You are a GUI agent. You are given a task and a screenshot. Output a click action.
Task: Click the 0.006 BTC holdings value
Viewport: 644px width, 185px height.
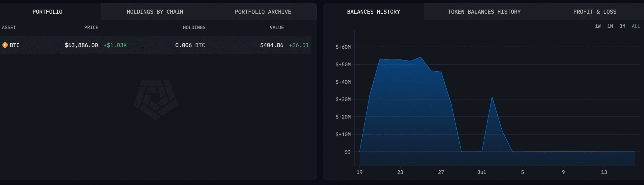click(190, 45)
